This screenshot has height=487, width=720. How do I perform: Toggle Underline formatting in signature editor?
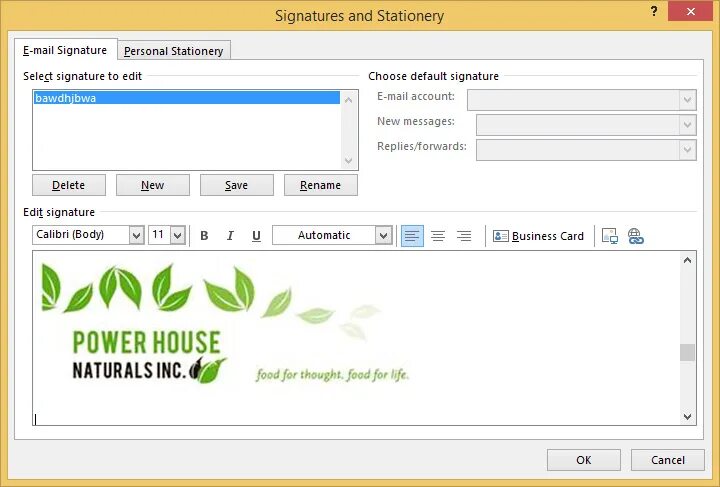pyautogui.click(x=256, y=236)
